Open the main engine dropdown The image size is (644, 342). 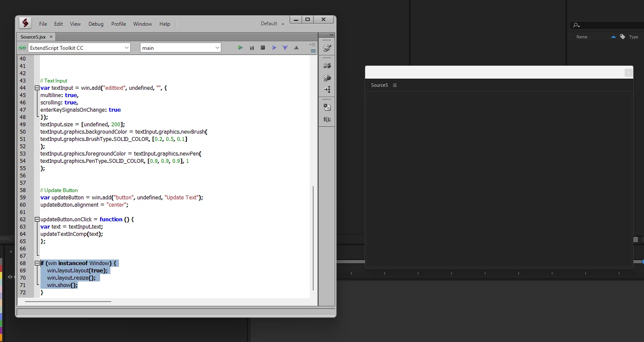(180, 48)
